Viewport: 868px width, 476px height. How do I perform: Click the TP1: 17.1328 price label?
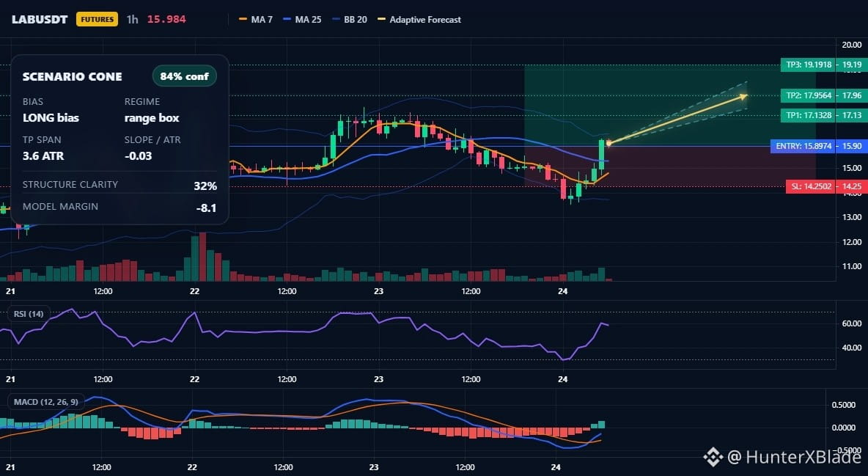tap(809, 115)
